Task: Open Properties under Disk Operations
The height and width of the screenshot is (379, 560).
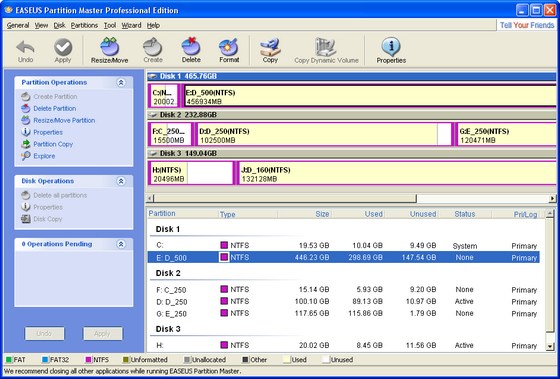Action: [x=42, y=207]
